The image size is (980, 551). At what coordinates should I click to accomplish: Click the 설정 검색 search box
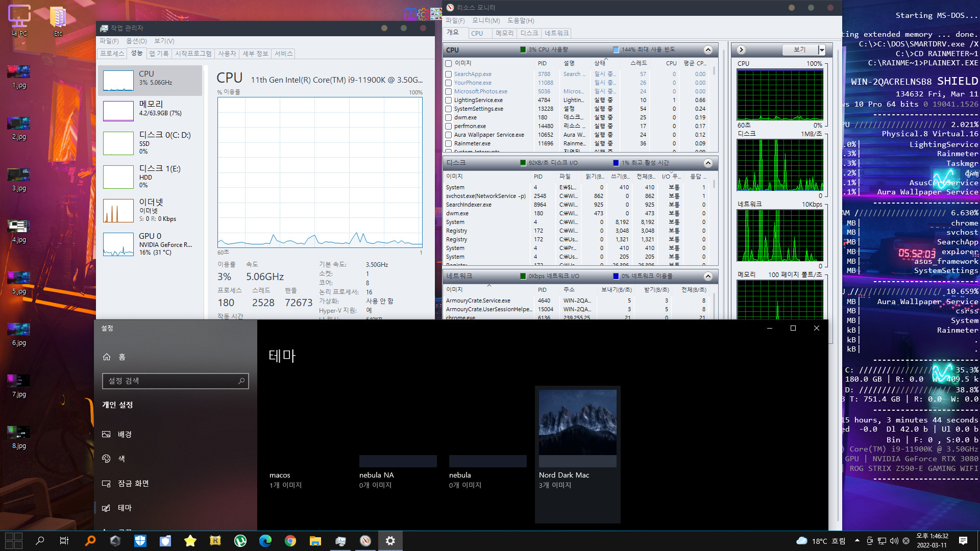coord(176,381)
